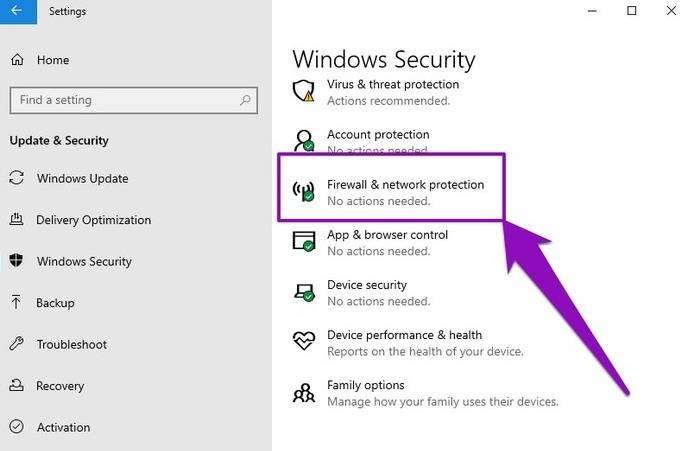This screenshot has height=451, width=685.
Task: Select Activation in the sidebar
Action: (63, 427)
